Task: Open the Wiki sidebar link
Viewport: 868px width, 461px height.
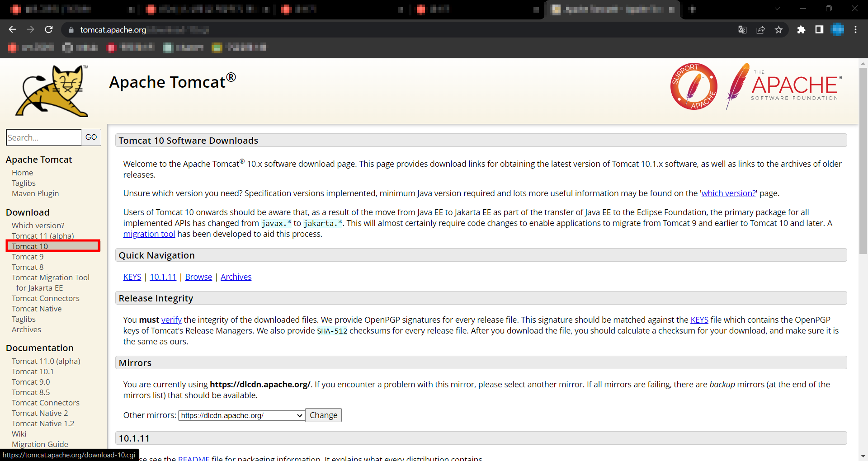Action: (19, 434)
